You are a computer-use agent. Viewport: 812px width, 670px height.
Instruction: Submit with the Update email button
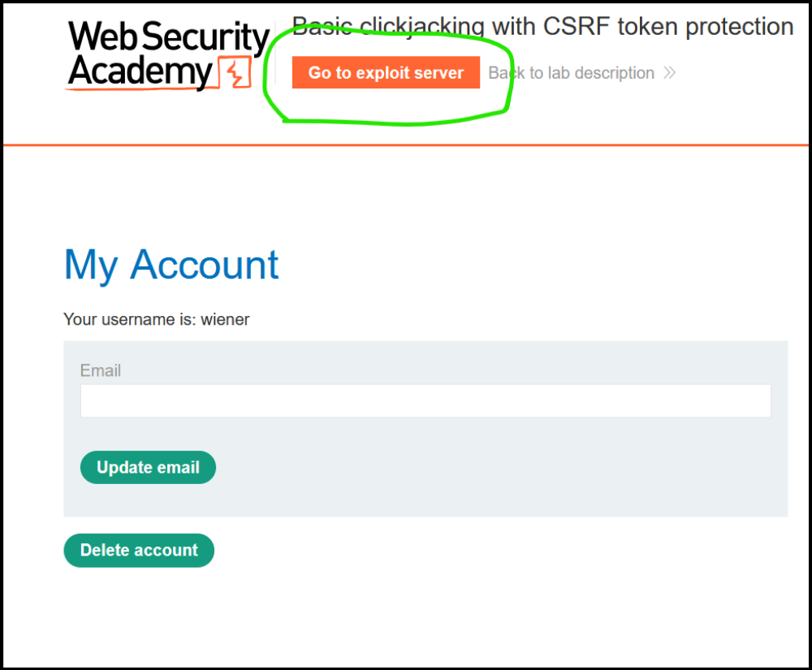click(x=148, y=468)
